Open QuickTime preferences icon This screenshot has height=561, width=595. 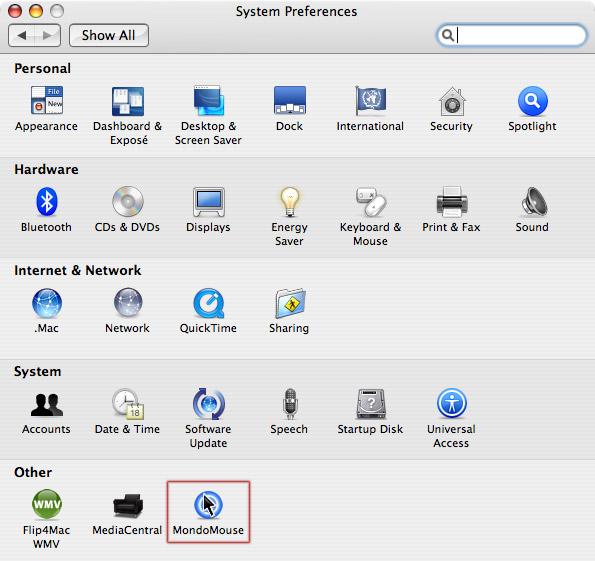pyautogui.click(x=208, y=303)
